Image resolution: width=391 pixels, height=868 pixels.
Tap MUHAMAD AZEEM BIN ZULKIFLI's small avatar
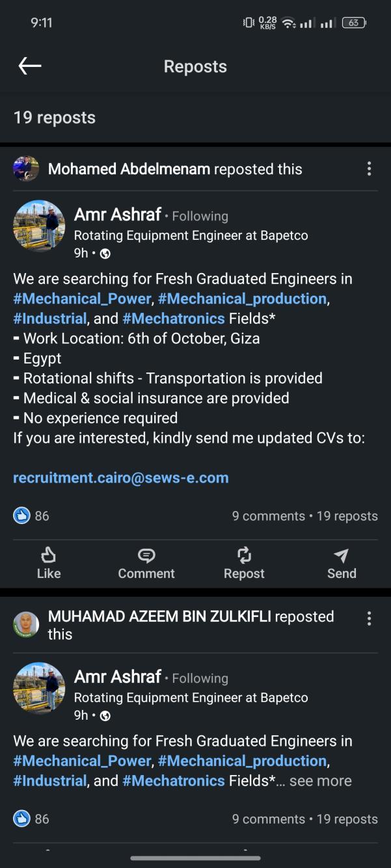coord(26,625)
